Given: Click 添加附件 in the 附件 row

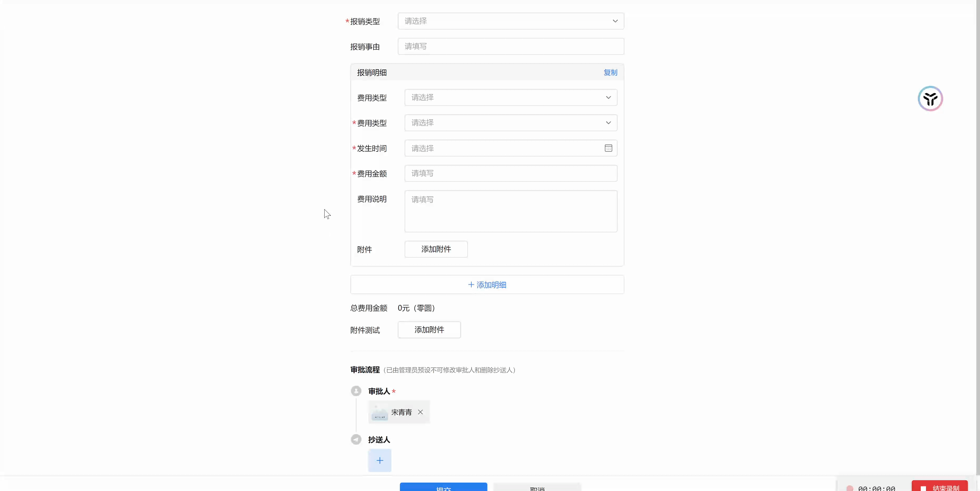Looking at the screenshot, I should point(436,249).
